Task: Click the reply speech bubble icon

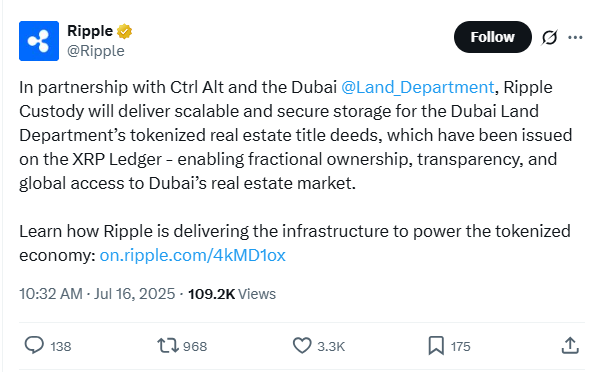Action: tap(34, 345)
